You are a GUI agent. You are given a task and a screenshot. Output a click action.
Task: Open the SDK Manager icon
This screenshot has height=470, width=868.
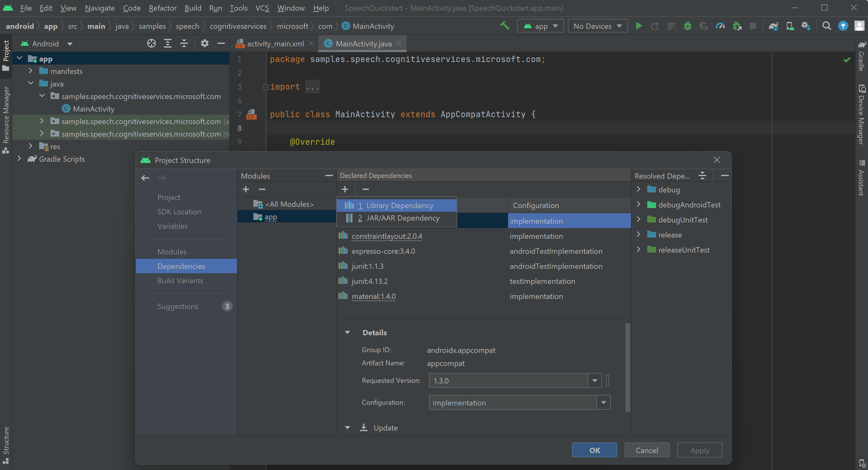[806, 26]
